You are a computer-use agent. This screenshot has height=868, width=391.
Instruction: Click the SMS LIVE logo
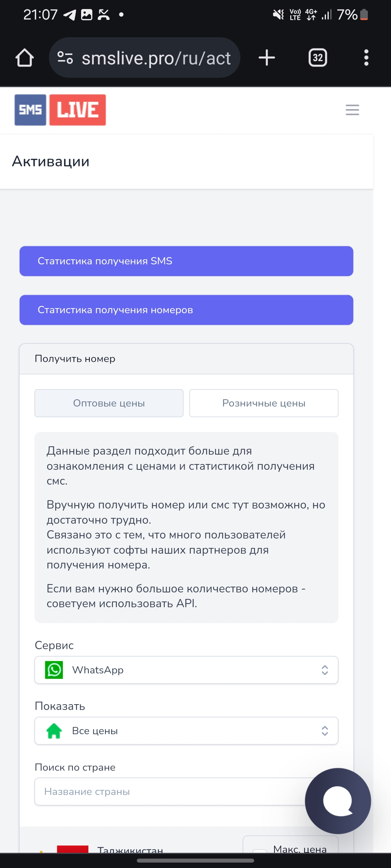point(60,110)
